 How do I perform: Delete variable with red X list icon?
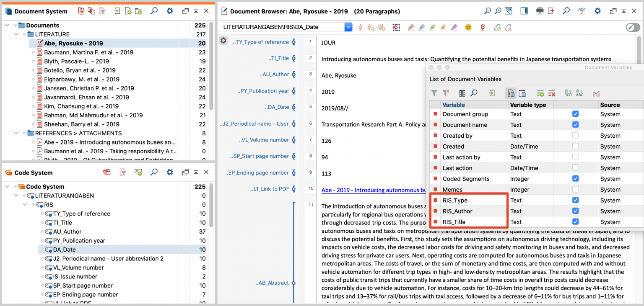pyautogui.click(x=552, y=93)
